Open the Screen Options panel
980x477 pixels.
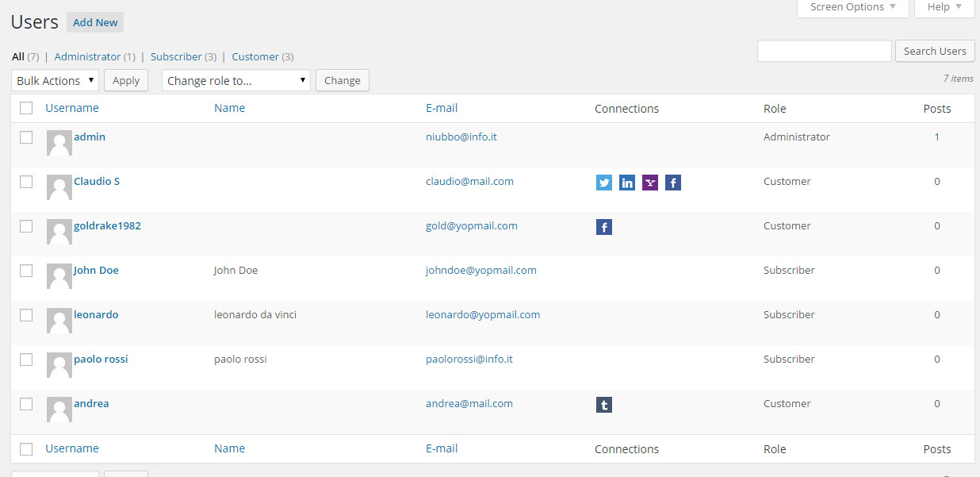click(852, 7)
